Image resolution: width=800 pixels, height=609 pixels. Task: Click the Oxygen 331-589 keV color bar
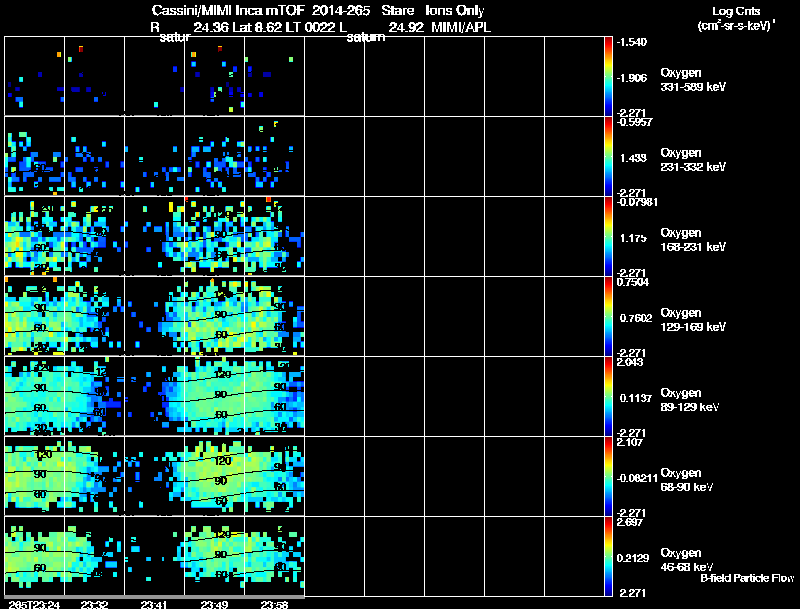(608, 76)
